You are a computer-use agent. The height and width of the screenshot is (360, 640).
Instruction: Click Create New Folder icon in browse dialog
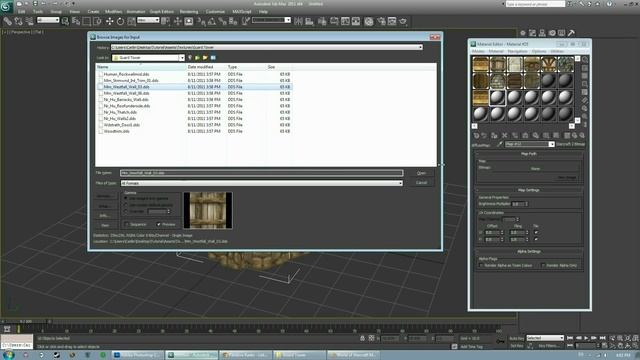[205, 58]
